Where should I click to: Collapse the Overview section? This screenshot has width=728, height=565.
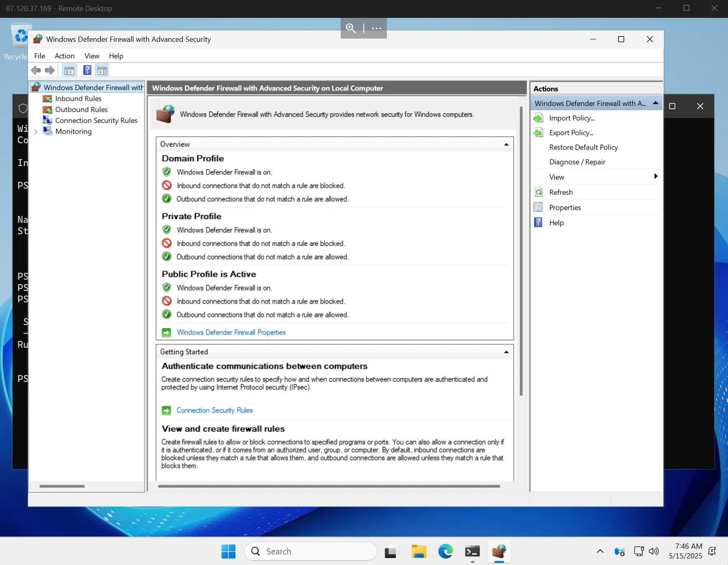pyautogui.click(x=506, y=144)
